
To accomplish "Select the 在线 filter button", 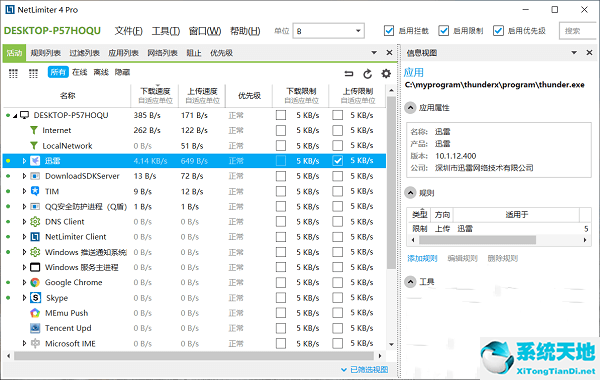I will (x=80, y=72).
